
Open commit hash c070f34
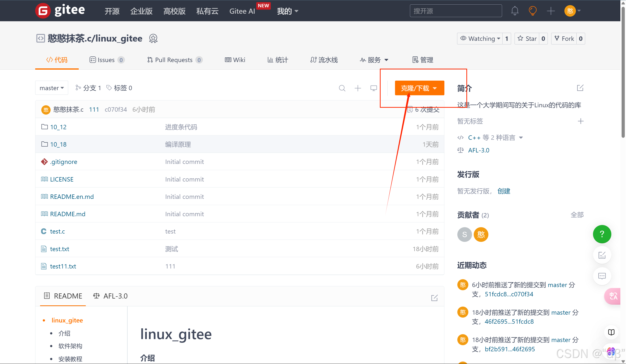116,109
